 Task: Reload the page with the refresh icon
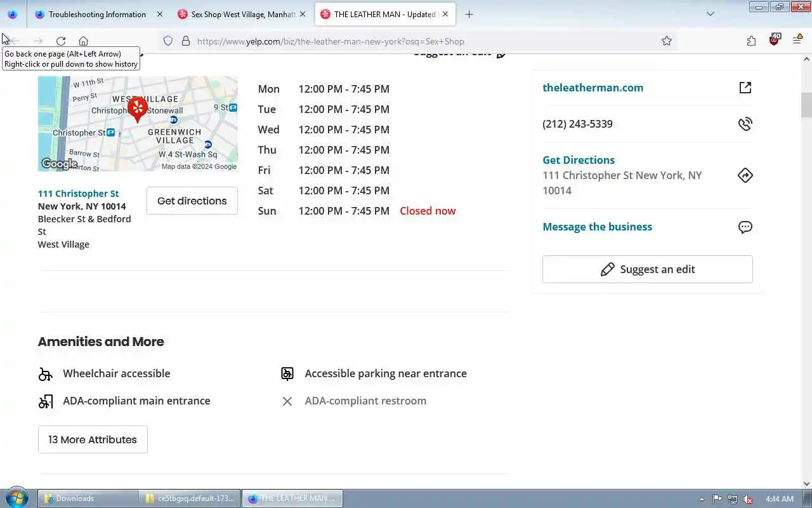click(61, 41)
